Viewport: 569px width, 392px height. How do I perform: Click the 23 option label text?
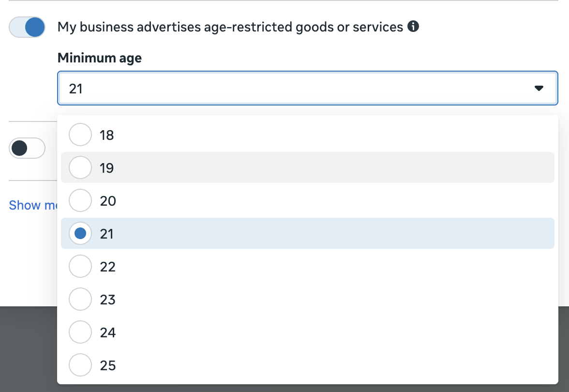click(x=107, y=300)
